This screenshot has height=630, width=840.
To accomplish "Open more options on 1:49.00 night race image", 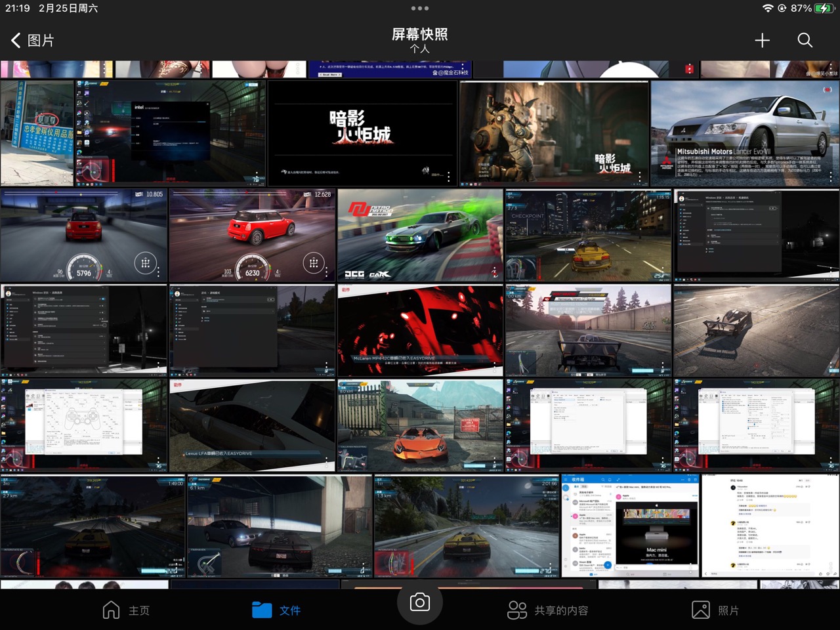I will tap(178, 568).
